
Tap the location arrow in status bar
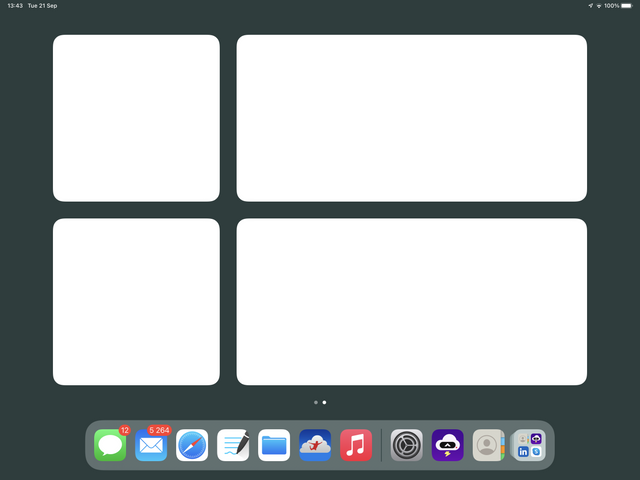click(x=590, y=6)
